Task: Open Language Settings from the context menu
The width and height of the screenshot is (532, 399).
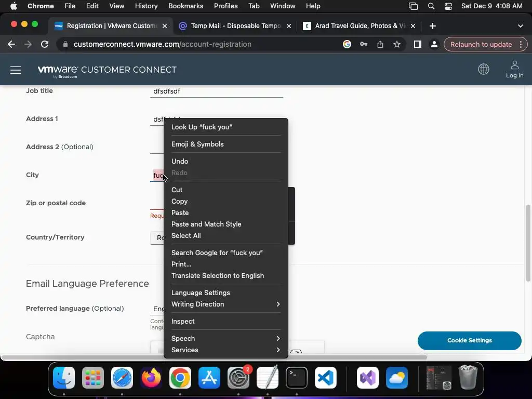Action: click(x=225, y=293)
